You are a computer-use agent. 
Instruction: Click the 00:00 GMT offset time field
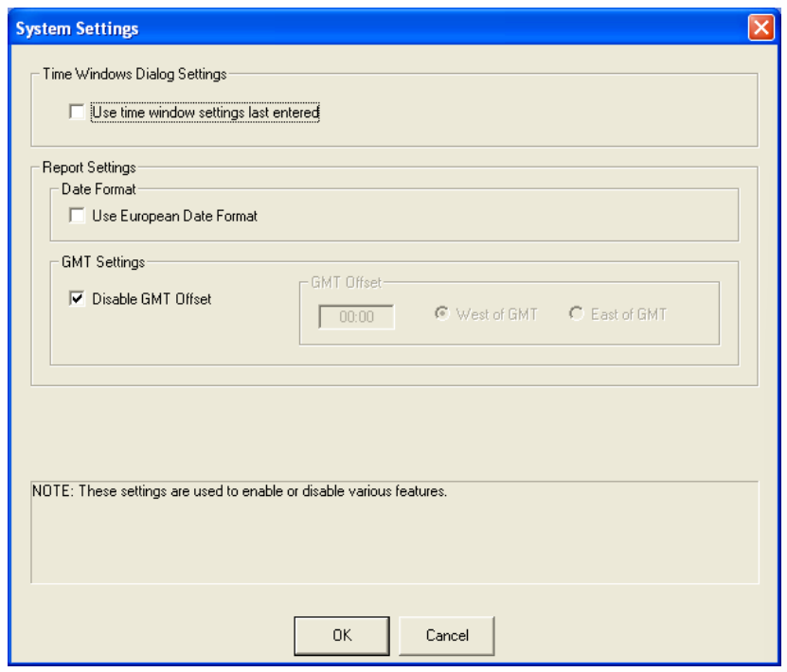click(x=356, y=317)
